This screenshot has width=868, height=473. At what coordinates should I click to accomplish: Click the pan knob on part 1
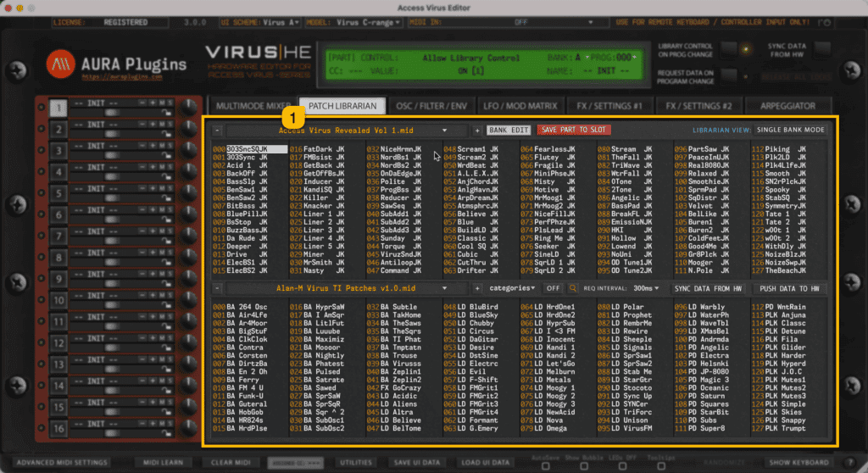(x=189, y=107)
